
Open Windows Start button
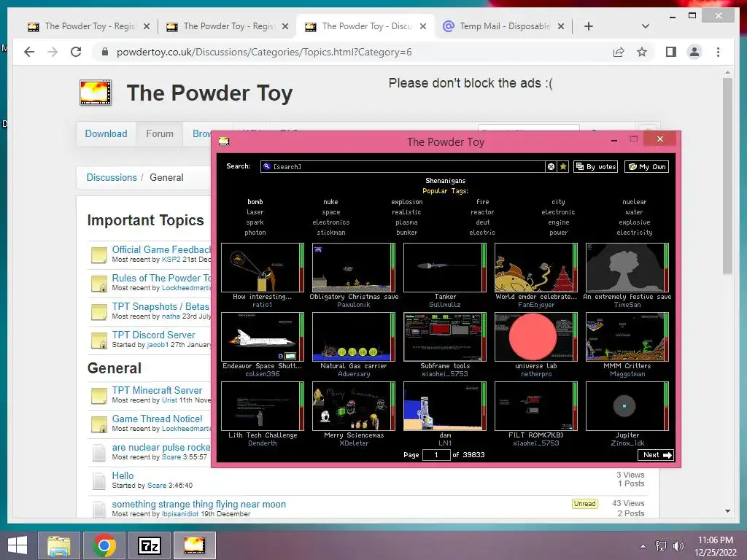[x=18, y=545]
